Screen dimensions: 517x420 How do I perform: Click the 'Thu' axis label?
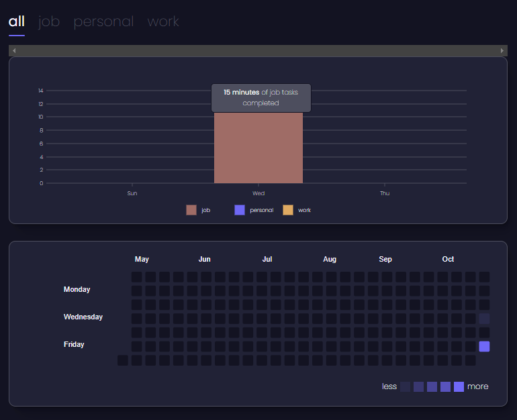pyautogui.click(x=385, y=193)
